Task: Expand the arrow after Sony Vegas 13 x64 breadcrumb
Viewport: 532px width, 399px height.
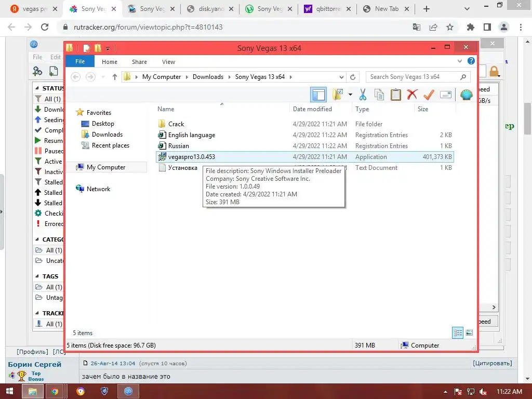Action: coord(291,77)
